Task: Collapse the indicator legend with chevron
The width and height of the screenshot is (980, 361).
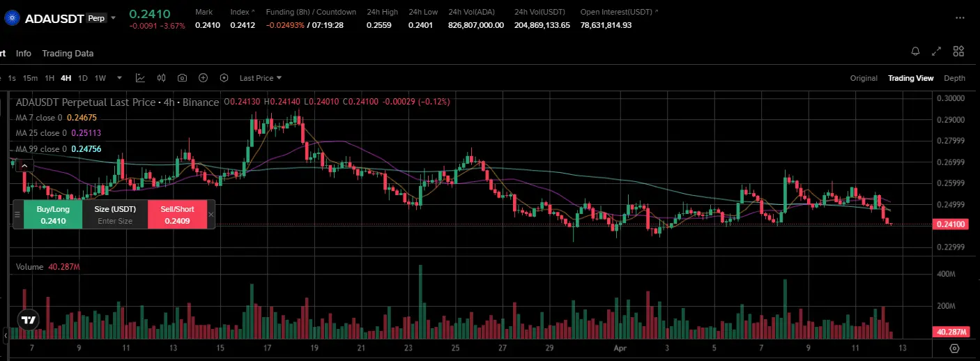Action: 24,166
